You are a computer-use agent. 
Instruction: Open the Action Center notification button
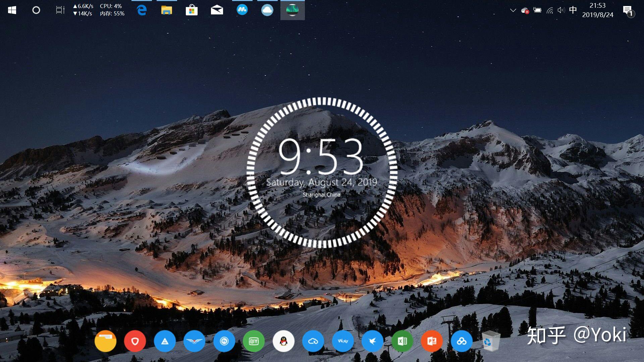(628, 10)
